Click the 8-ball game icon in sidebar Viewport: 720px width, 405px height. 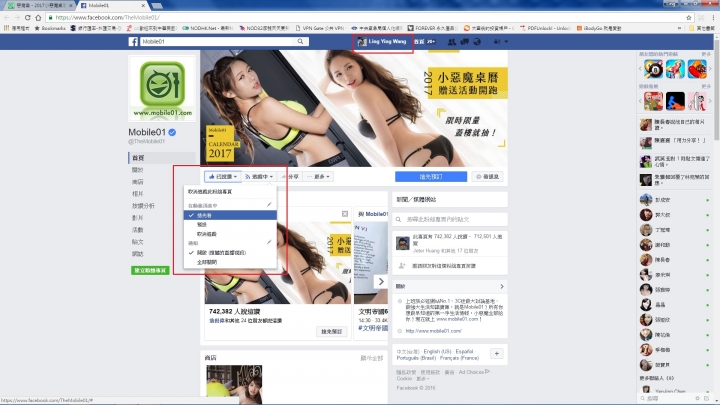(653, 69)
